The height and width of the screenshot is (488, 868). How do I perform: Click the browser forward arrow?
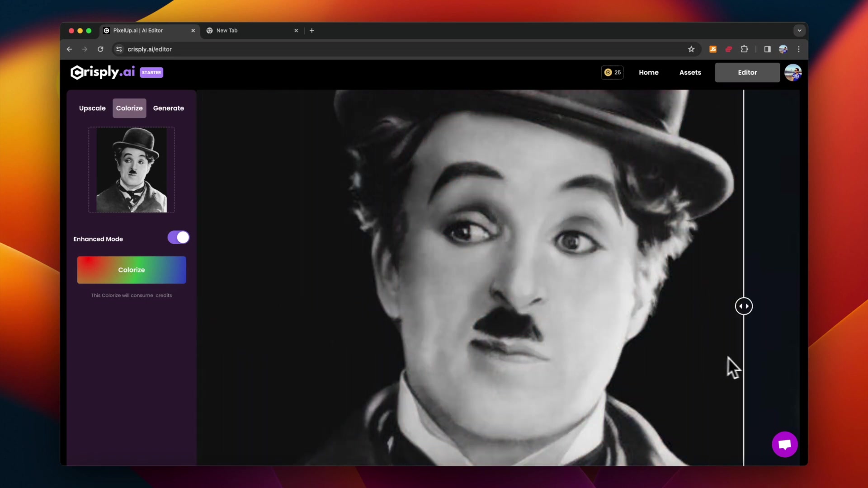tap(85, 49)
